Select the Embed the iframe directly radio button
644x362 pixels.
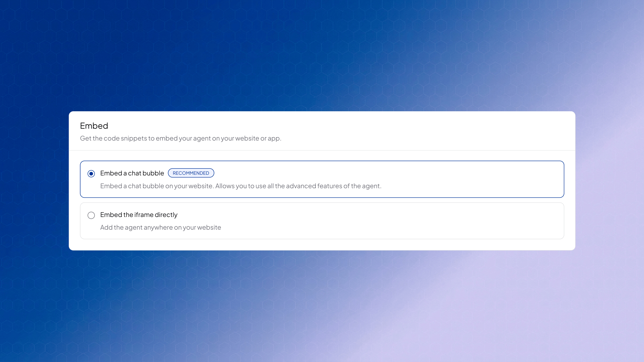(91, 215)
